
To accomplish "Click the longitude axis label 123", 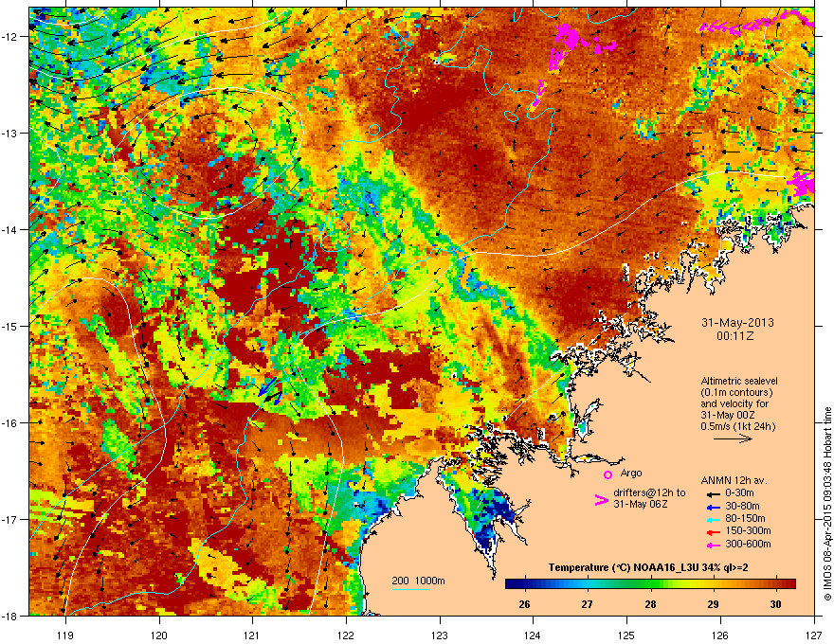I will (440, 635).
